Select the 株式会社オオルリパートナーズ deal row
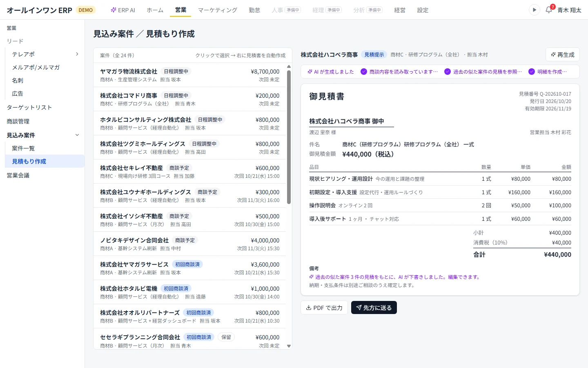Image resolution: width=588 pixels, height=368 pixels. (190, 316)
